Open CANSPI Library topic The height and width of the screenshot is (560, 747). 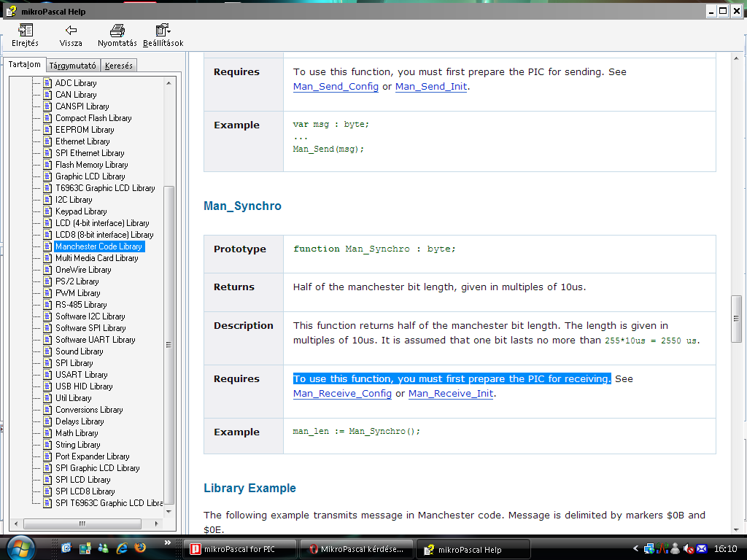(x=82, y=106)
